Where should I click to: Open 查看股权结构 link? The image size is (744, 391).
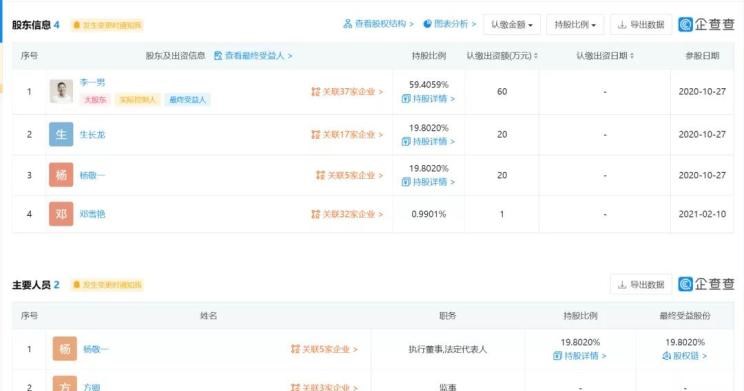(x=378, y=24)
